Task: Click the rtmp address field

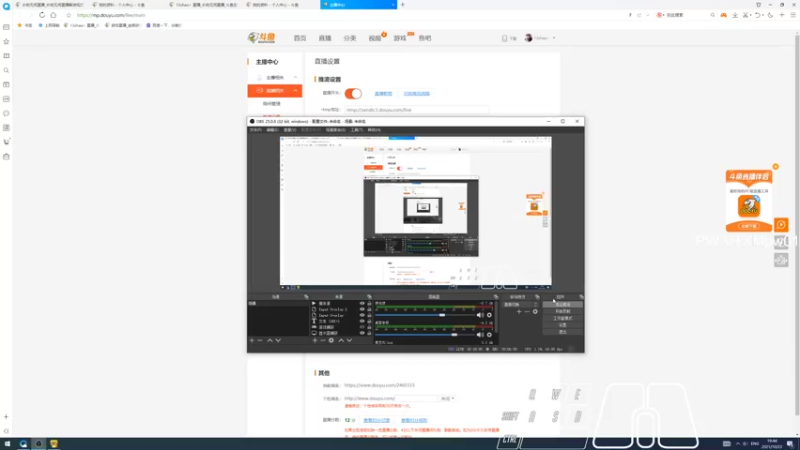Action: tap(416, 110)
